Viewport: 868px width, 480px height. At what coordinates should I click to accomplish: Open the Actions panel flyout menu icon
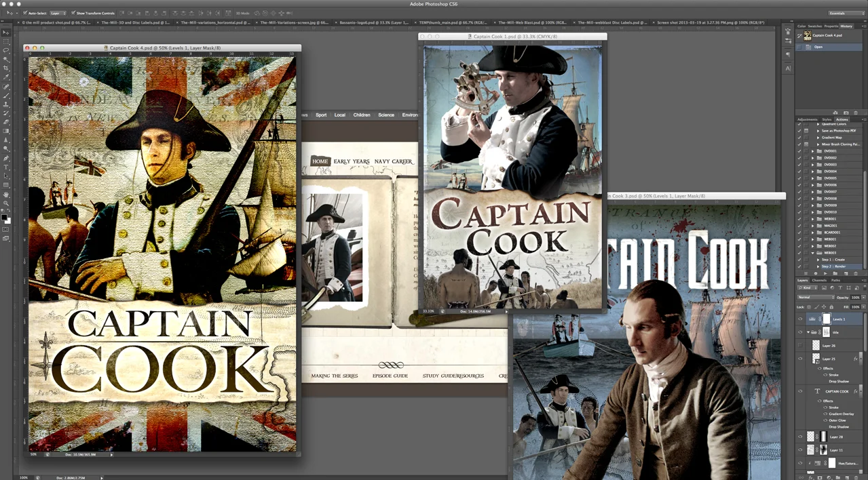[x=863, y=119]
